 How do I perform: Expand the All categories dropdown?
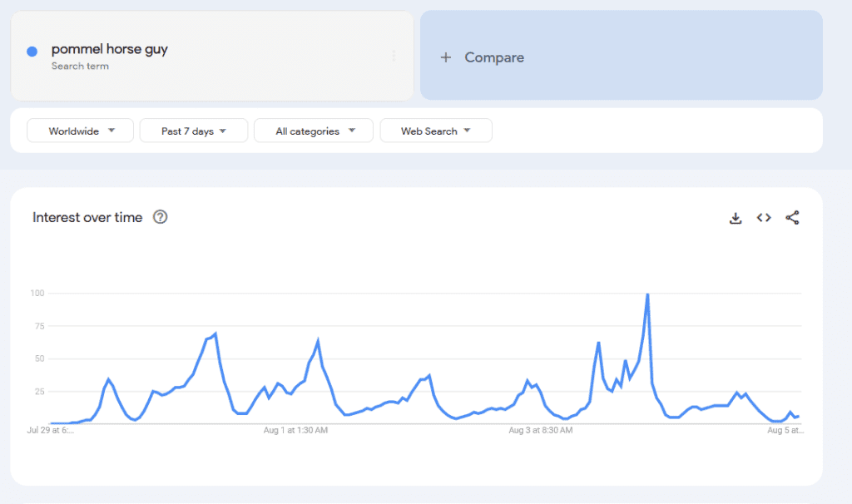click(x=315, y=131)
